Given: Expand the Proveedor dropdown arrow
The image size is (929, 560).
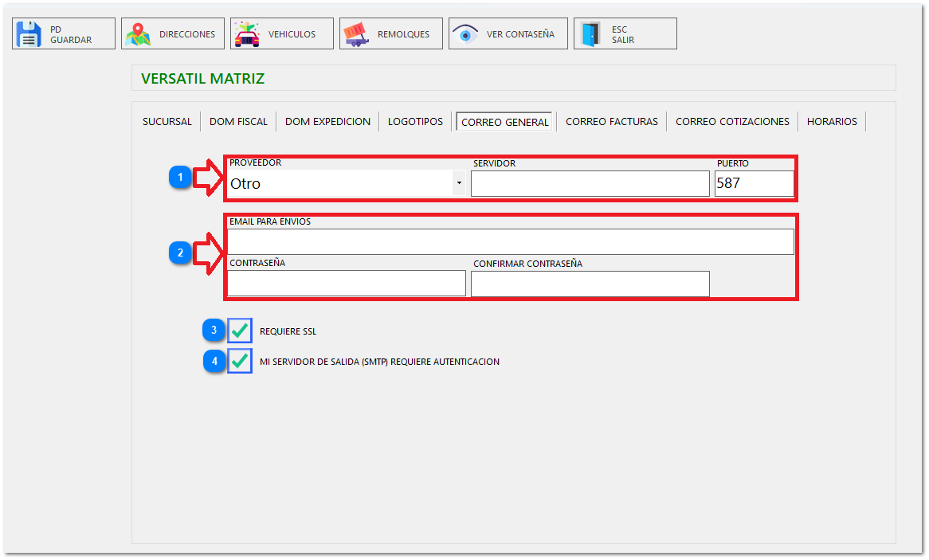Looking at the screenshot, I should (x=459, y=183).
